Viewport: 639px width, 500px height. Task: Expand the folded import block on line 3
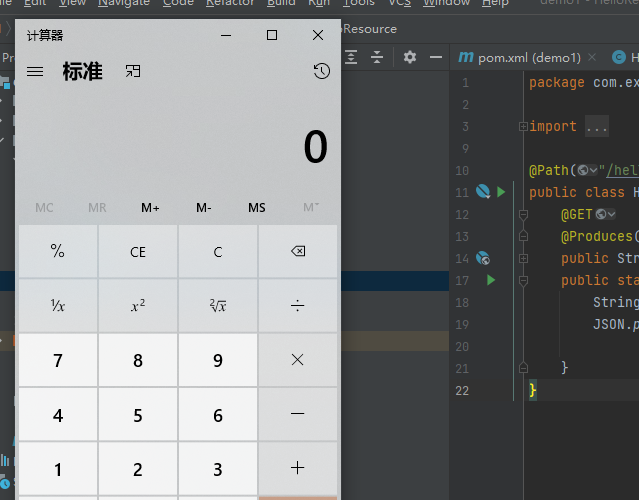(523, 127)
